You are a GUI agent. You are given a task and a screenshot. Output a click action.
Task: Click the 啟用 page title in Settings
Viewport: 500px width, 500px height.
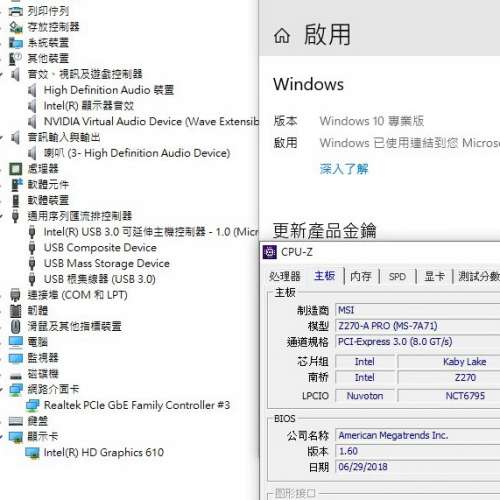pos(327,35)
